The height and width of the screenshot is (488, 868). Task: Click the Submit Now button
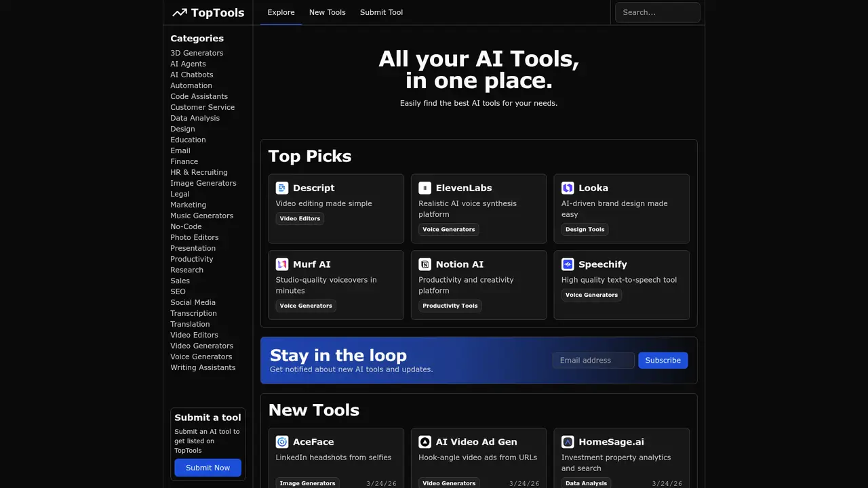(208, 468)
